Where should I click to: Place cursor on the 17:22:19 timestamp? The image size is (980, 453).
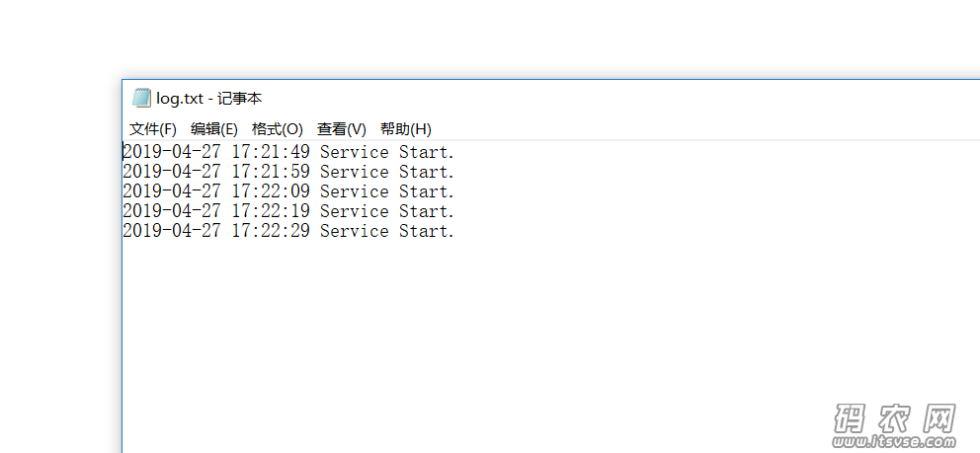271,211
